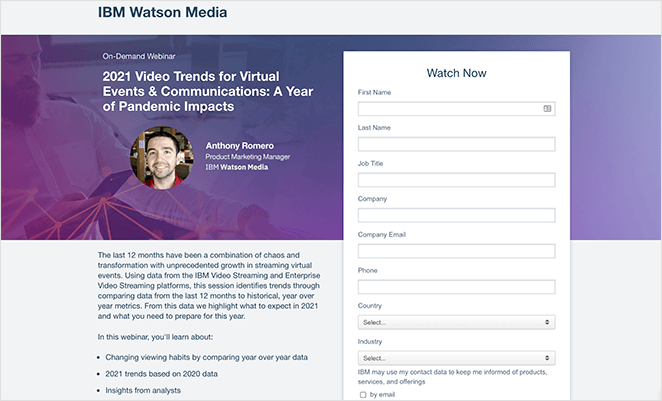The height and width of the screenshot is (401, 662).
Task: Click the 'Product Marketing Manager' text
Action: click(248, 157)
